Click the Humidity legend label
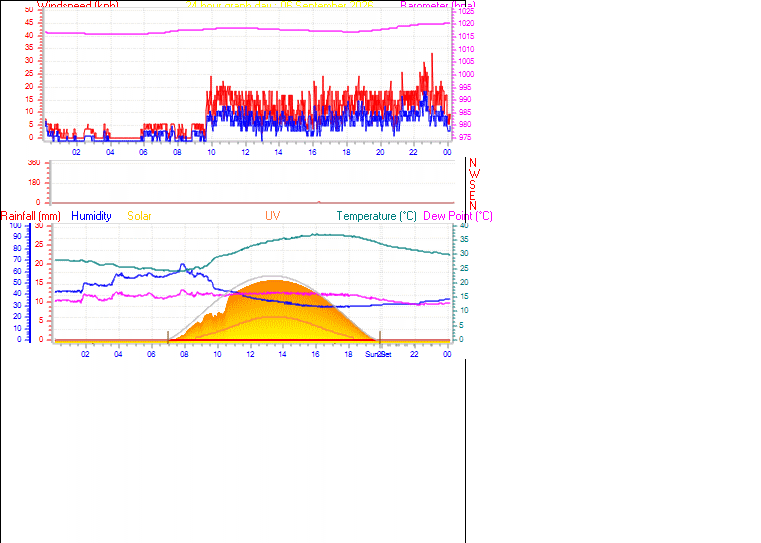Viewport: 761px width, 543px height. 91,216
